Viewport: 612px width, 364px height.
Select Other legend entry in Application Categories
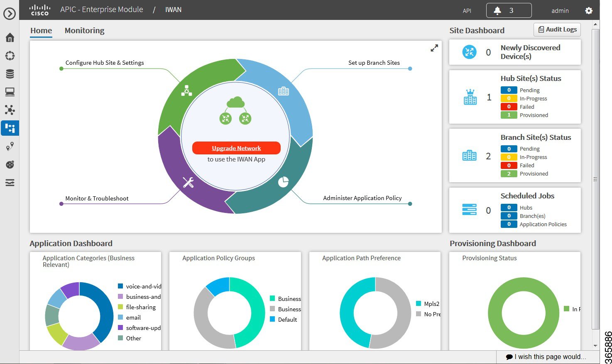[130, 338]
